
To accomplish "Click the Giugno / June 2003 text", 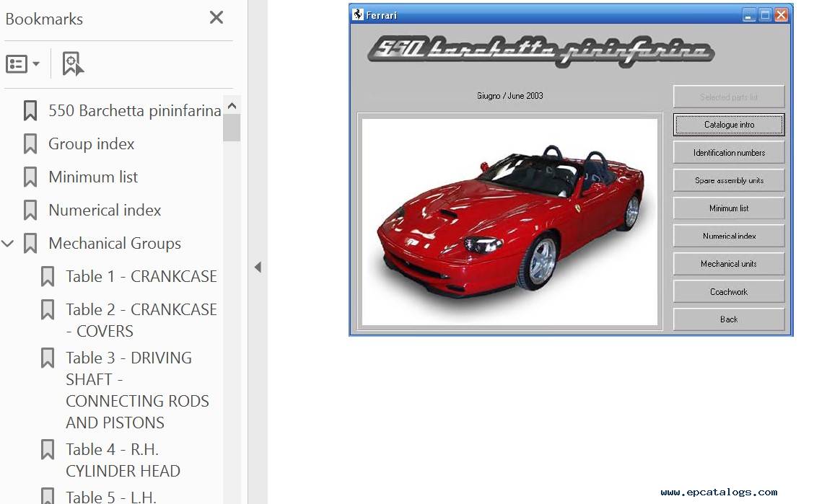I will pyautogui.click(x=509, y=96).
